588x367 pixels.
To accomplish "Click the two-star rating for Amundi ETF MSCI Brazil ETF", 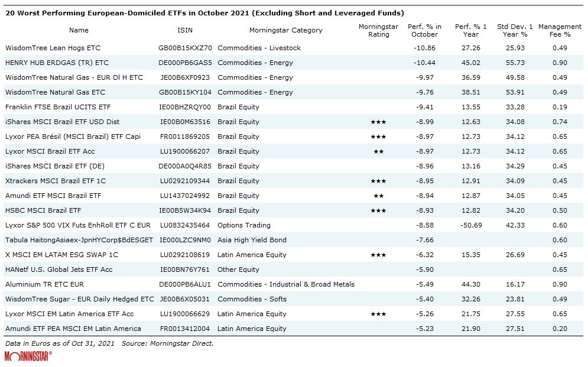I will 378,196.
